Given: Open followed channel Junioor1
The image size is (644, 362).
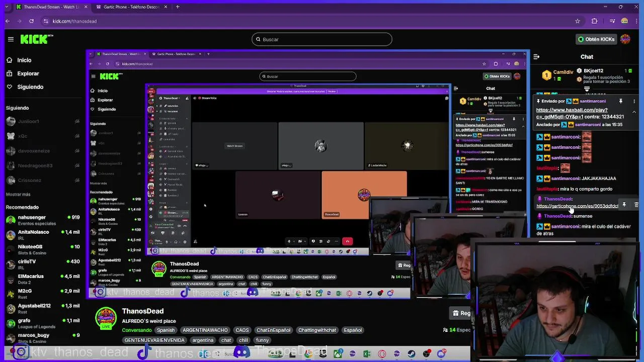Looking at the screenshot, I should pyautogui.click(x=43, y=121).
